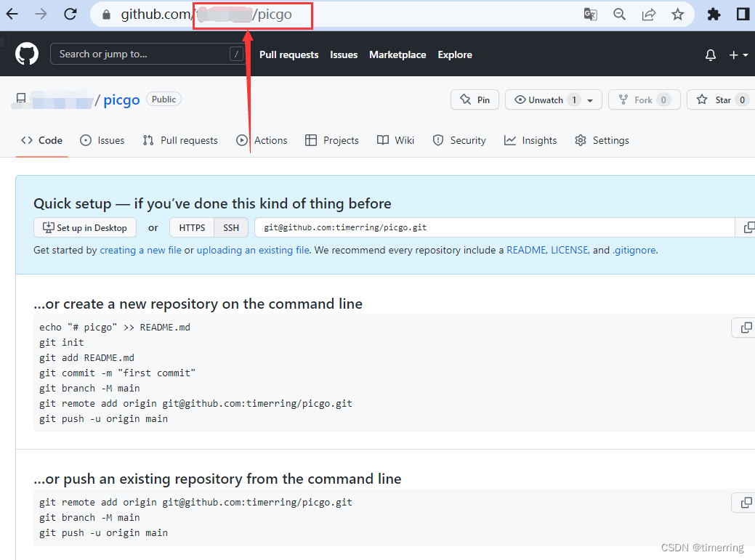The image size is (755, 560).
Task: Open the .gitignore link
Action: click(634, 250)
